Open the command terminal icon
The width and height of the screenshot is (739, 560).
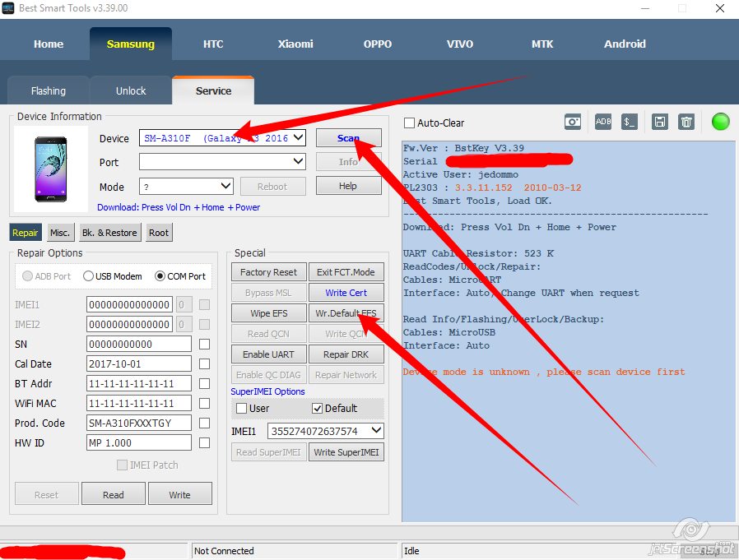[x=630, y=122]
